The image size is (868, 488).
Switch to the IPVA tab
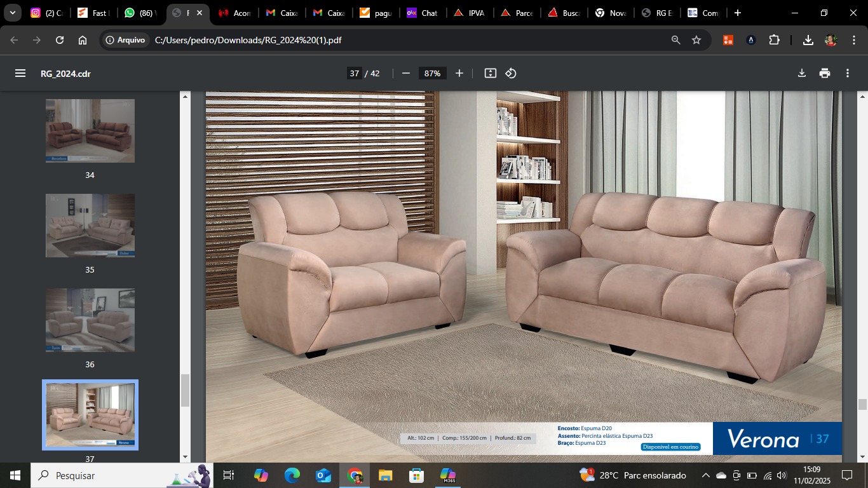(x=469, y=13)
